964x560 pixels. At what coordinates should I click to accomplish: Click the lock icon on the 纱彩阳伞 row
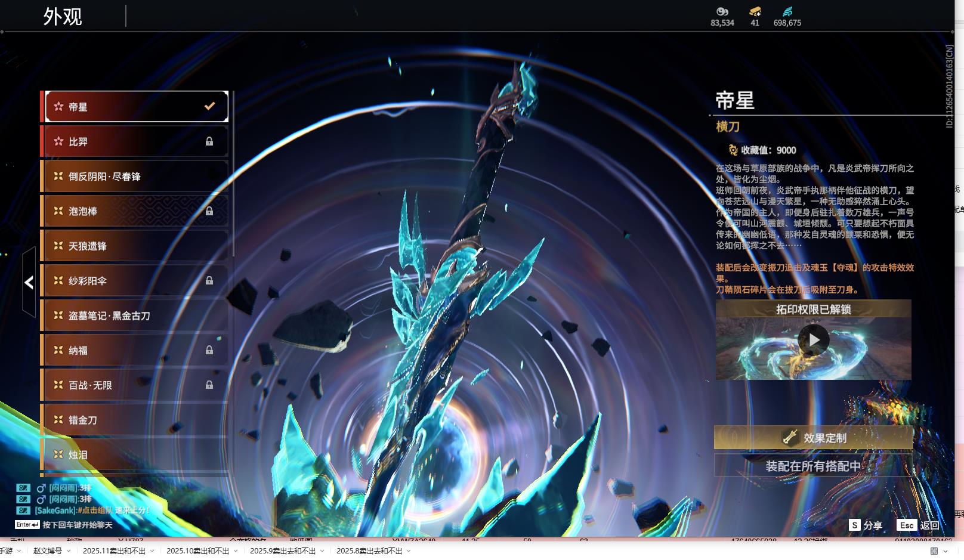point(209,280)
